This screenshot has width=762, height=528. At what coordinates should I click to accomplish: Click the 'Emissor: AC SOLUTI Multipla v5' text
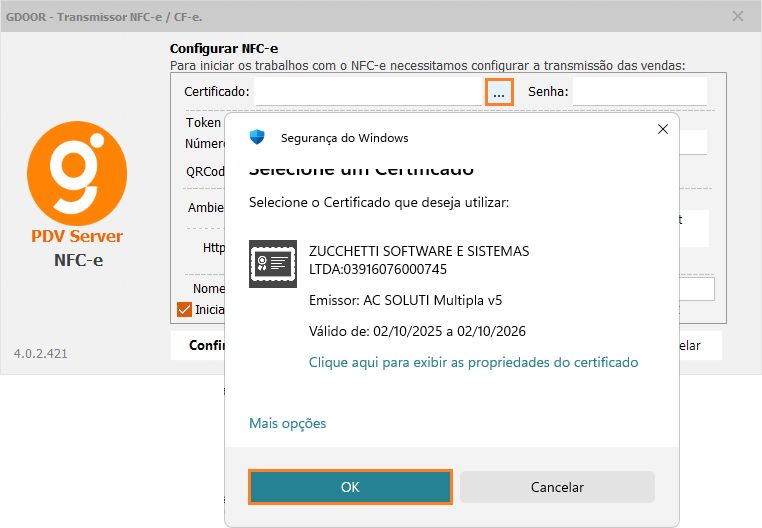click(406, 301)
